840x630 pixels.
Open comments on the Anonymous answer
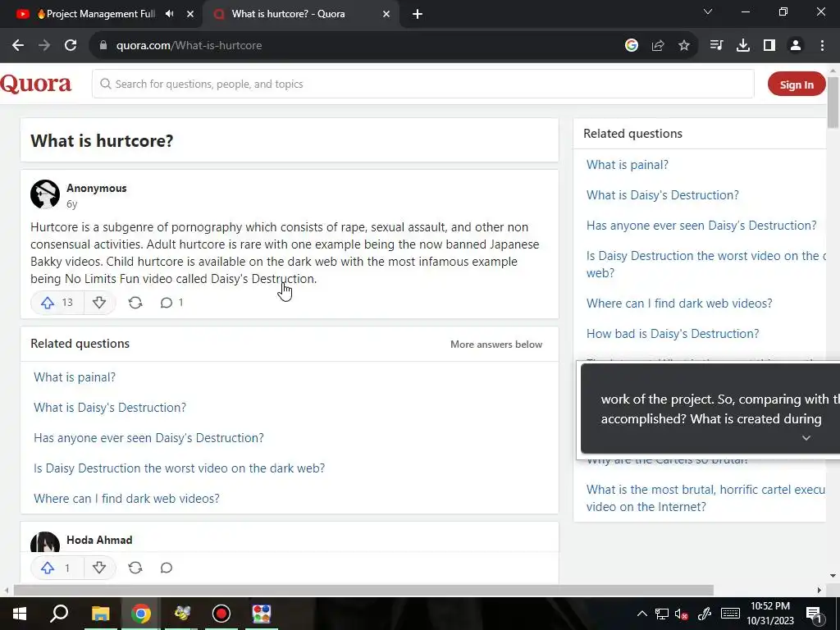(171, 303)
